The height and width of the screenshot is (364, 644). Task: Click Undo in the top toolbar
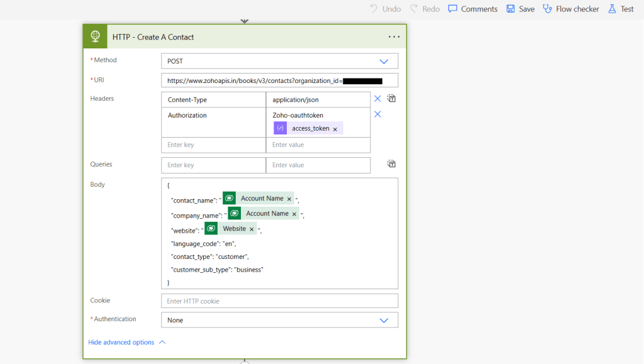coord(384,9)
